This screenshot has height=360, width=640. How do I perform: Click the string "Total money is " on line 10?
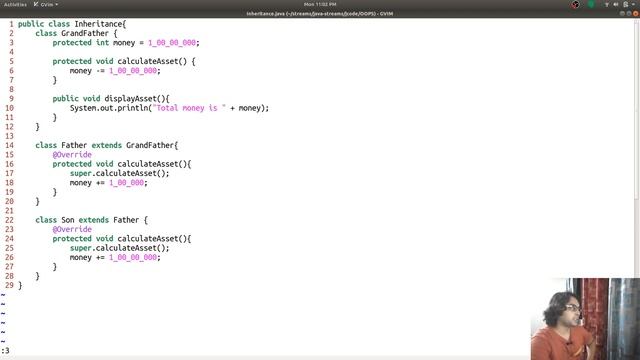[x=189, y=108]
